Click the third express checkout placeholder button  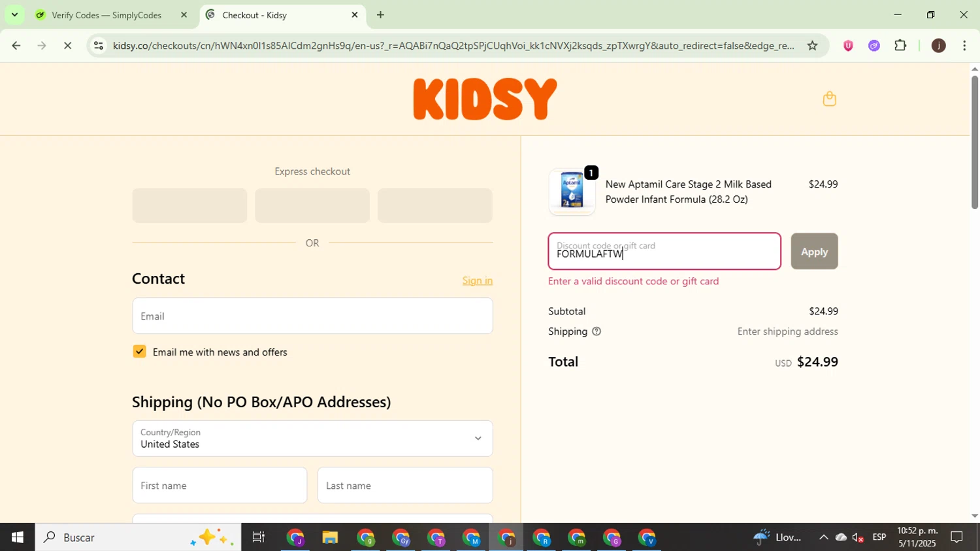click(x=435, y=205)
